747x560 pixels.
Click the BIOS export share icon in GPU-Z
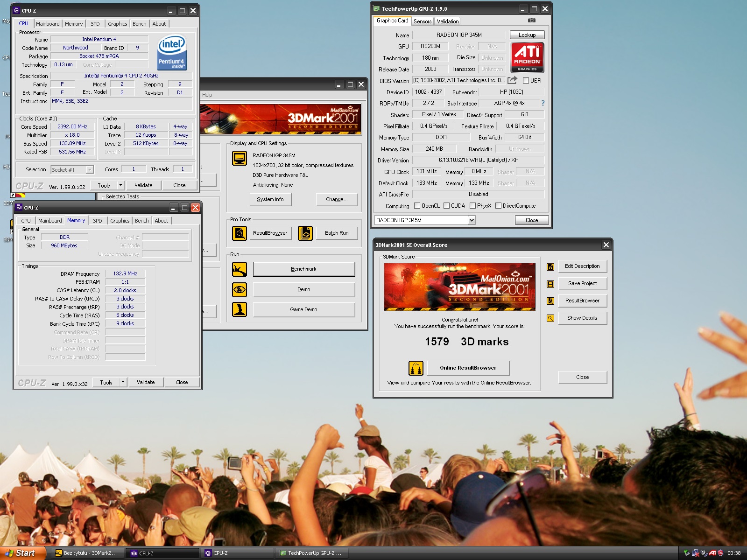point(513,80)
